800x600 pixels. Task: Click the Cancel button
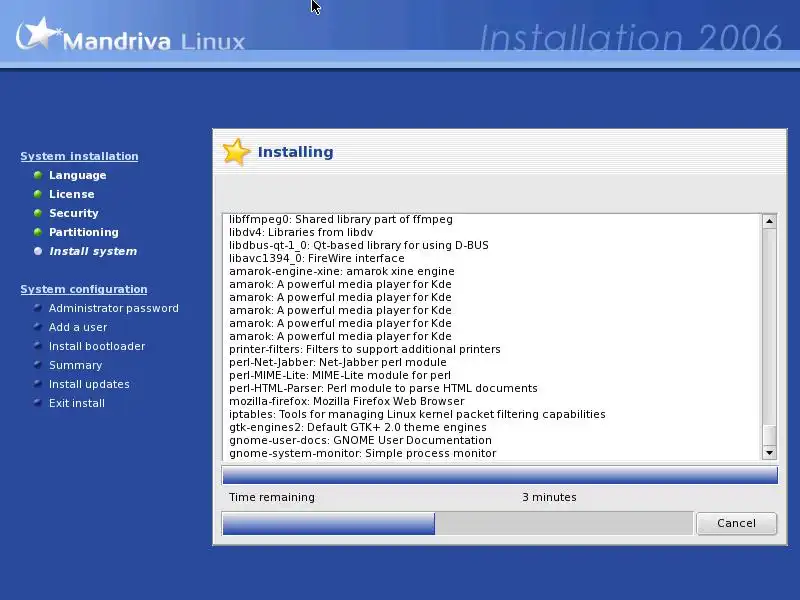(736, 523)
